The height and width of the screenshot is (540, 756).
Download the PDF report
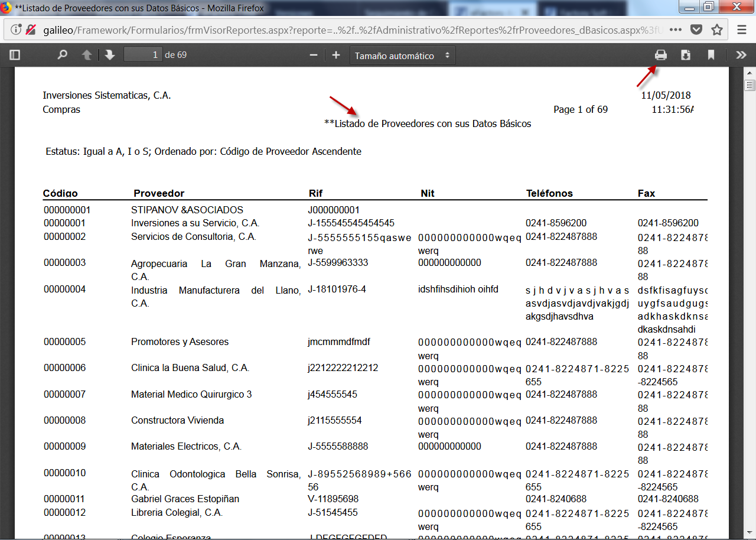pyautogui.click(x=686, y=55)
